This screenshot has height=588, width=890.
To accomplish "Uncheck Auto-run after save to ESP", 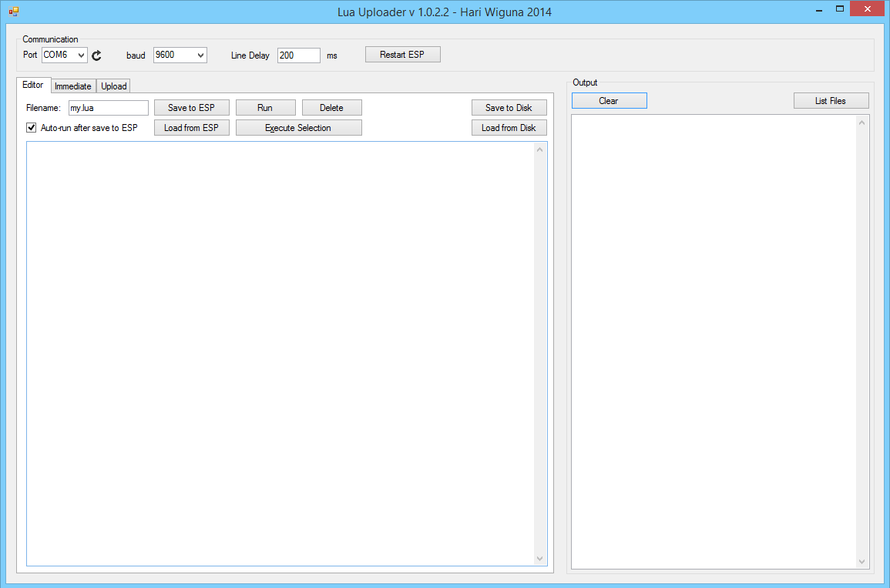I will pyautogui.click(x=32, y=128).
